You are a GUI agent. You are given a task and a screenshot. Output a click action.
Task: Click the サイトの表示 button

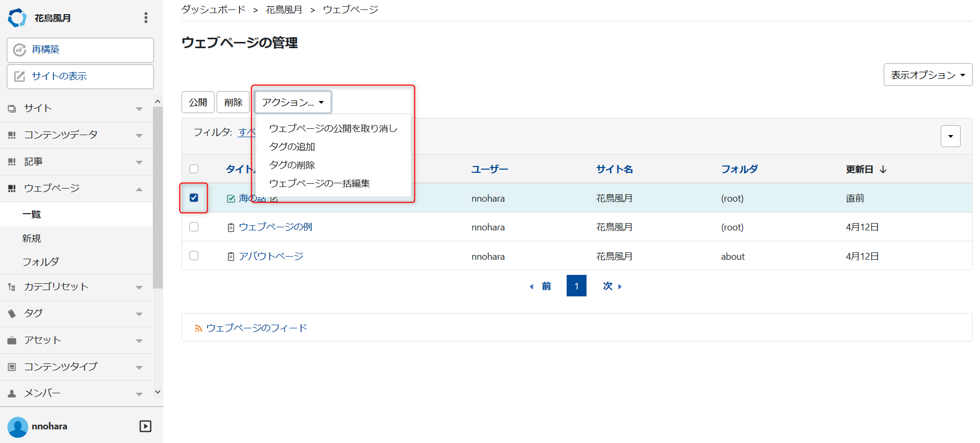80,76
